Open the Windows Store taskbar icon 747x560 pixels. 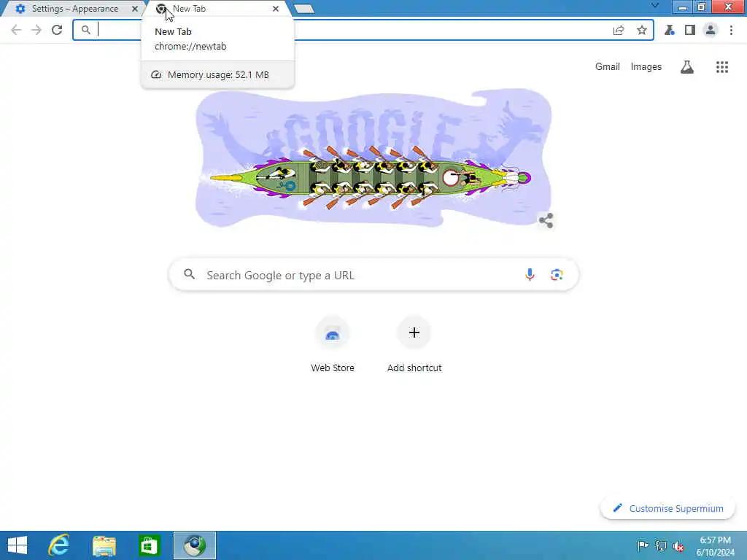coord(149,545)
